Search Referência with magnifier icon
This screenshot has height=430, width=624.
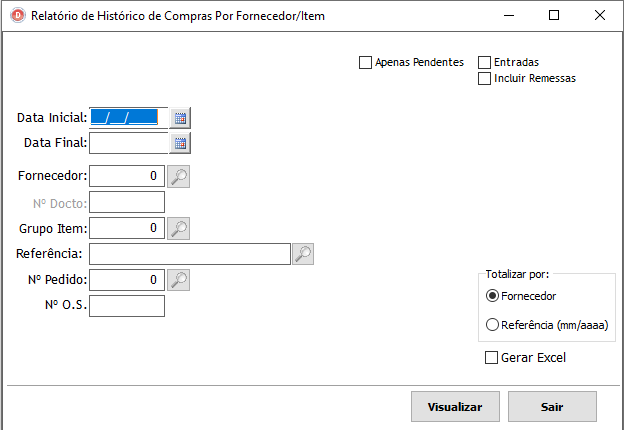303,254
